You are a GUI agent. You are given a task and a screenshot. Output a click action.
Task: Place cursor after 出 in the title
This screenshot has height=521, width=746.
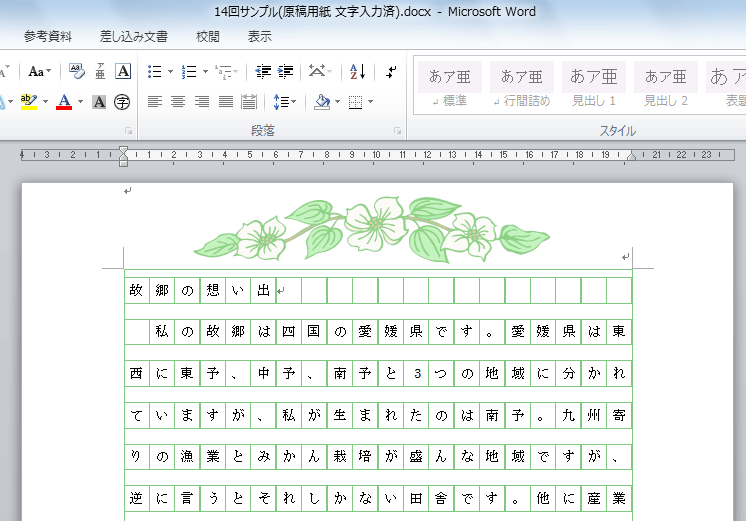click(276, 290)
